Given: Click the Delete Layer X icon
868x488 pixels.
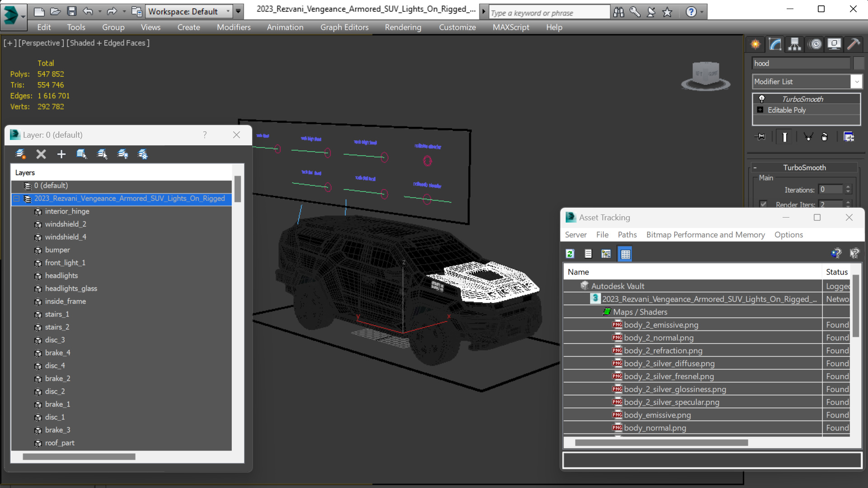Looking at the screenshot, I should 41,154.
